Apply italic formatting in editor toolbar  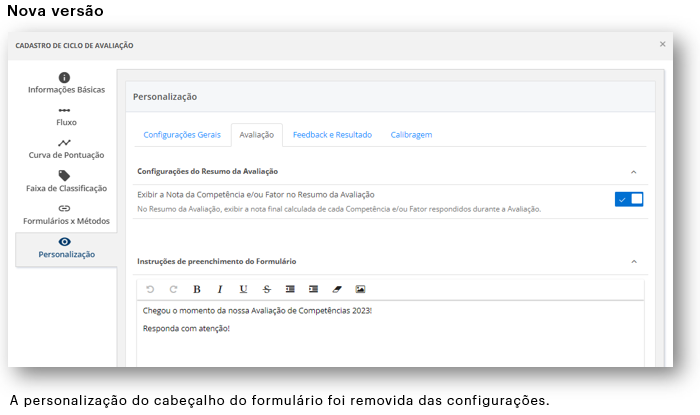(220, 289)
